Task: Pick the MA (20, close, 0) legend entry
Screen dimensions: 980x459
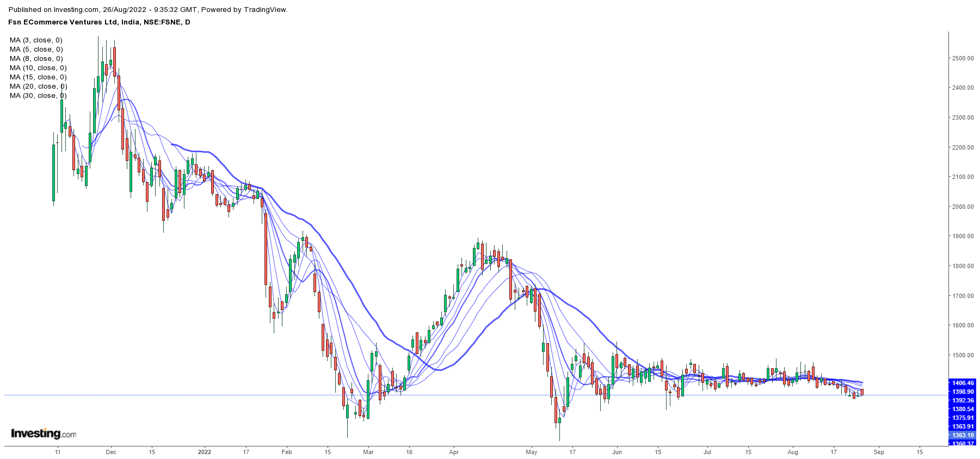Action: pyautogui.click(x=38, y=86)
